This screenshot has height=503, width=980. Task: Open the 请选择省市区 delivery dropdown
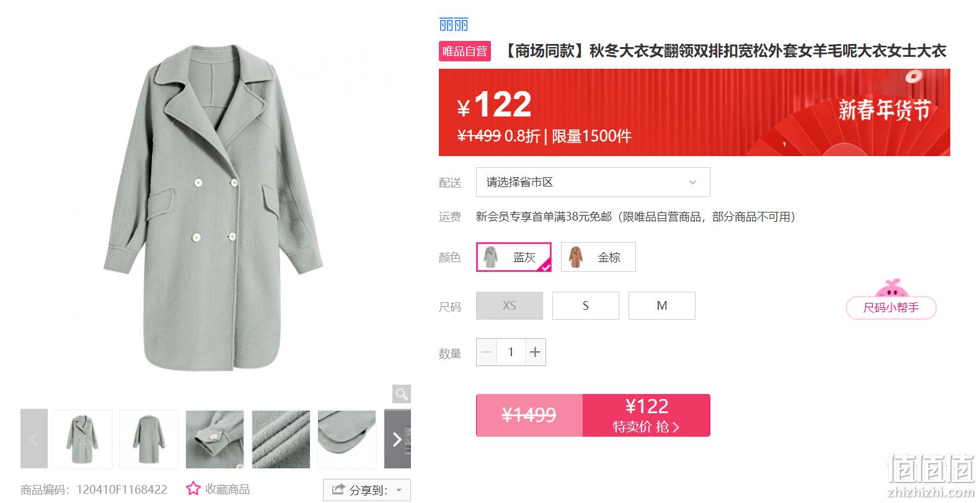click(x=593, y=182)
